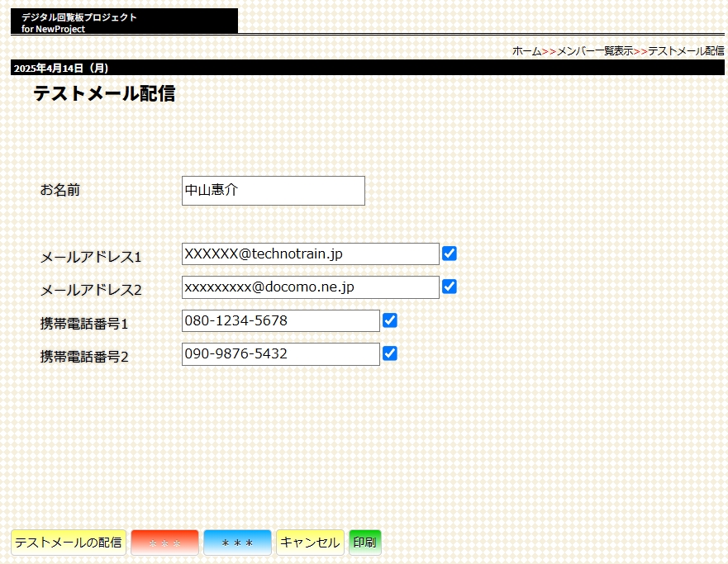Click the メールアドレス1 input field
This screenshot has height=564, width=728.
(311, 254)
